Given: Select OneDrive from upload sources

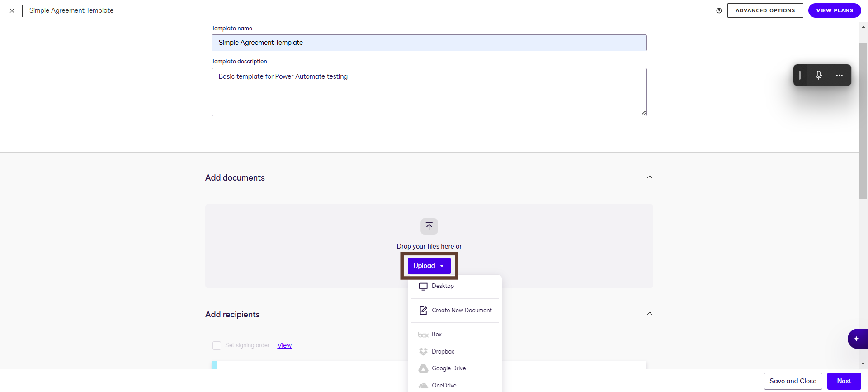Looking at the screenshot, I should (x=443, y=386).
